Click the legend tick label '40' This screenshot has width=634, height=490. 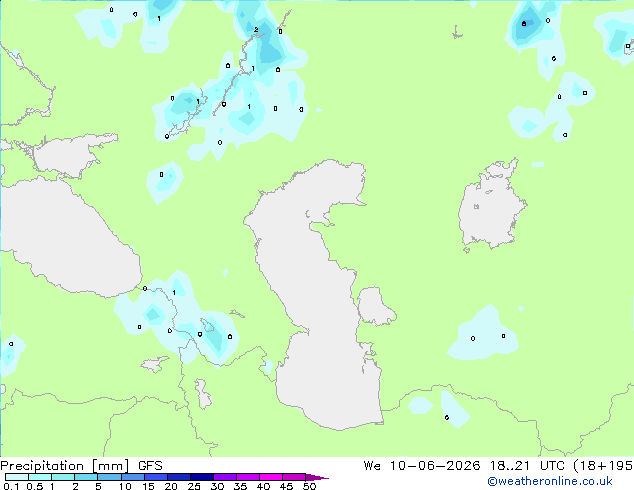[263, 486]
